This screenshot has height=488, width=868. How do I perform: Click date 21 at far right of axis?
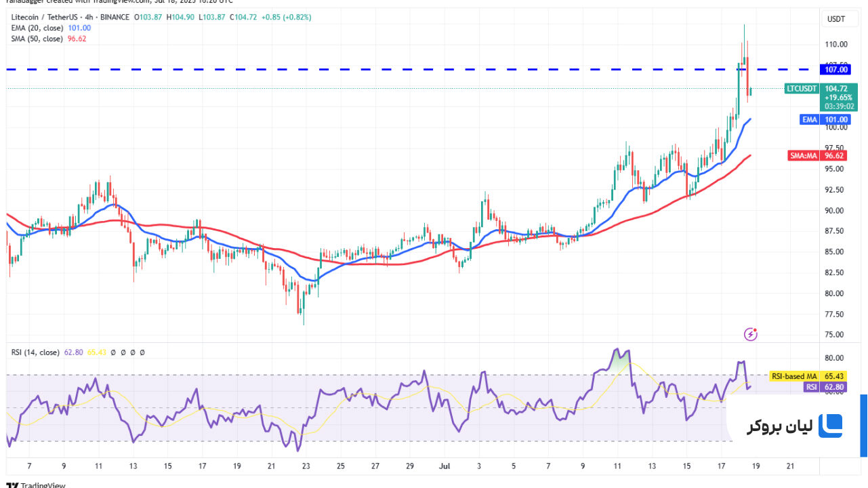click(x=789, y=466)
